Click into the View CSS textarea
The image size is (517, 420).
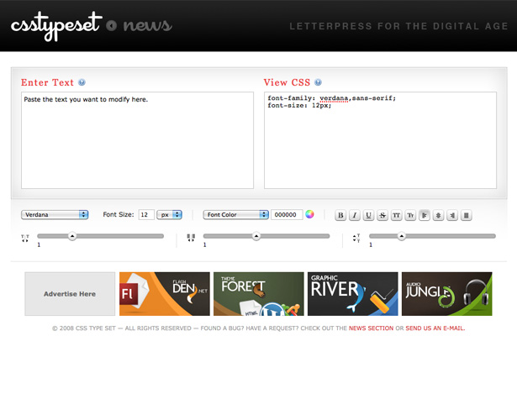(380, 140)
